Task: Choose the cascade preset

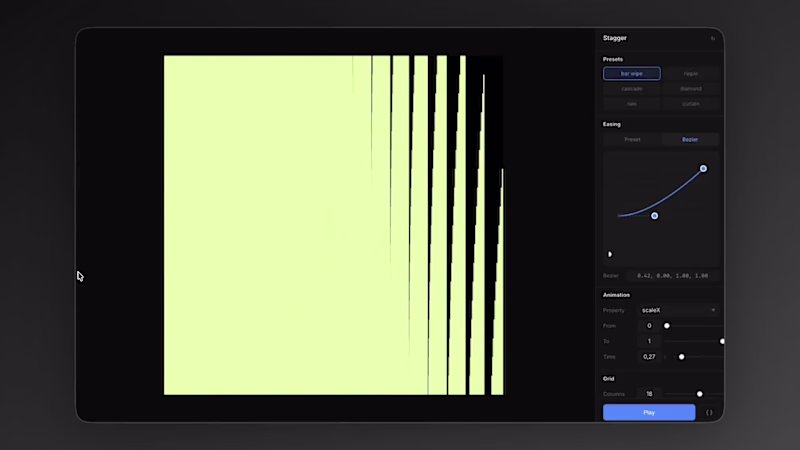Action: pos(632,89)
